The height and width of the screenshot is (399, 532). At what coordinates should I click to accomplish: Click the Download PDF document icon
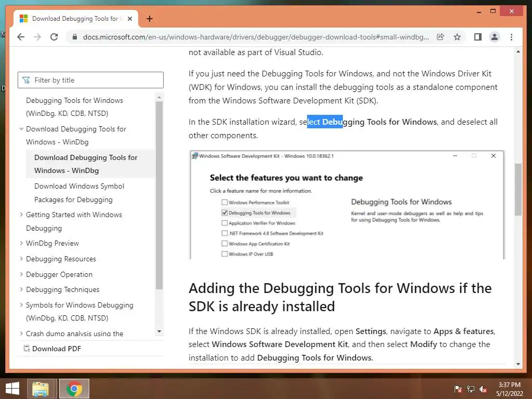point(26,348)
